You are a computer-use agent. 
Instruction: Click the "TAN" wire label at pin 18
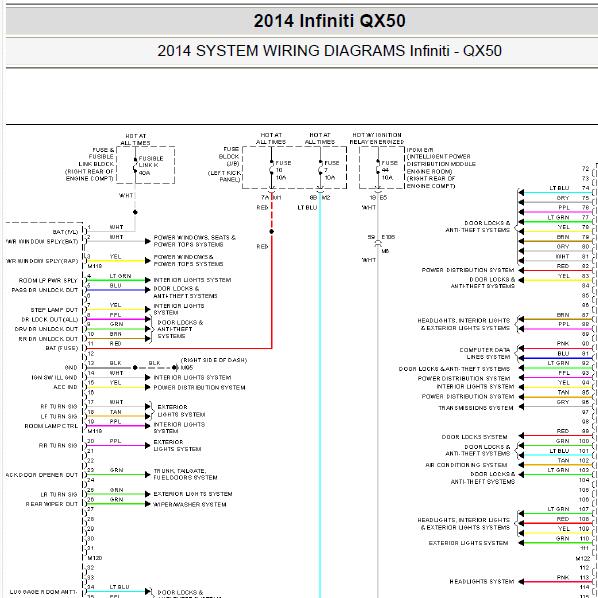pos(116,412)
